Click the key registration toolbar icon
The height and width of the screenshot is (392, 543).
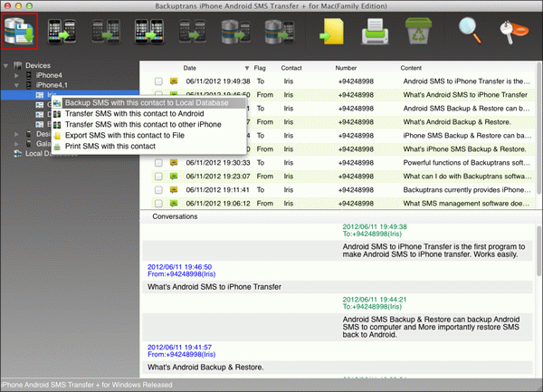[514, 33]
